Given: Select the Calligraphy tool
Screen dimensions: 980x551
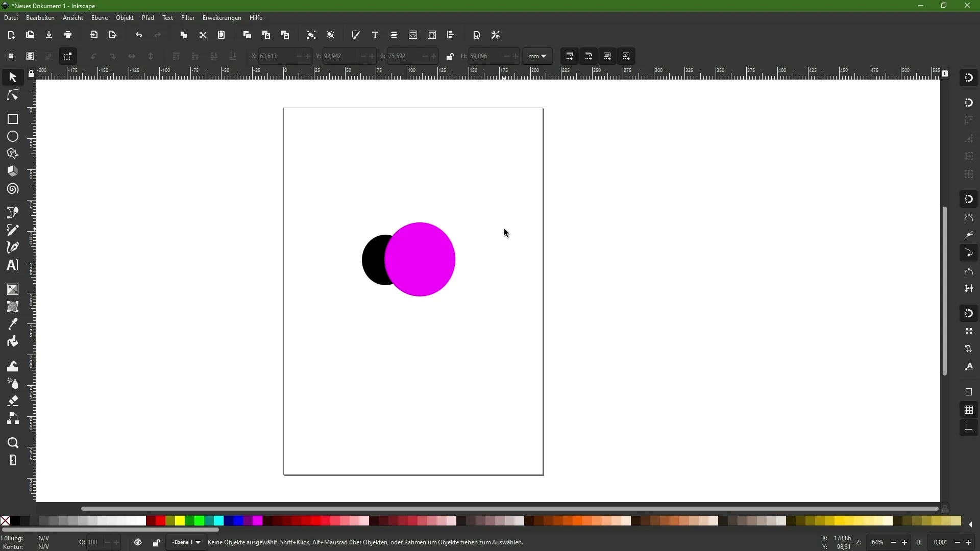Looking at the screenshot, I should click(13, 247).
